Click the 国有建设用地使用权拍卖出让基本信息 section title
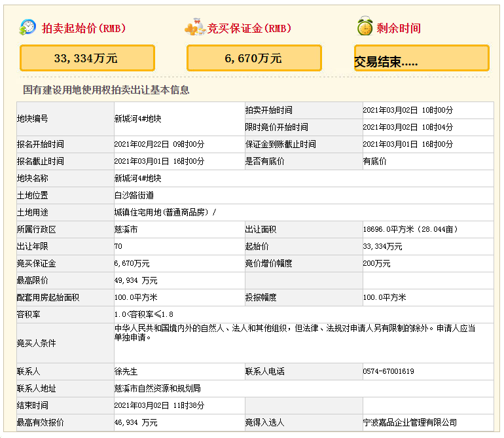504x438 pixels. pyautogui.click(x=106, y=90)
